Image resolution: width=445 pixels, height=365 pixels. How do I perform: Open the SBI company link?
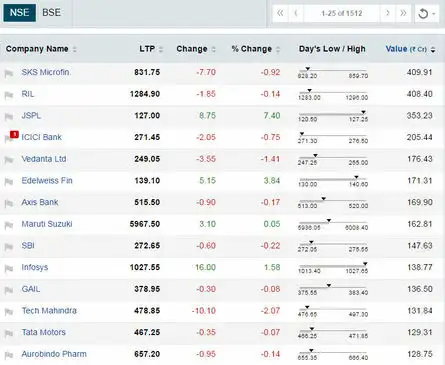[28, 246]
